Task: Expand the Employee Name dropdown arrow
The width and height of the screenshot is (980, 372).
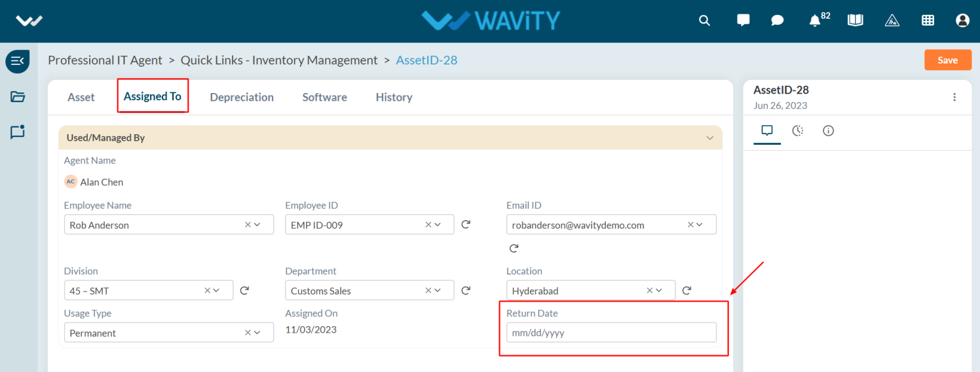Action: (257, 225)
